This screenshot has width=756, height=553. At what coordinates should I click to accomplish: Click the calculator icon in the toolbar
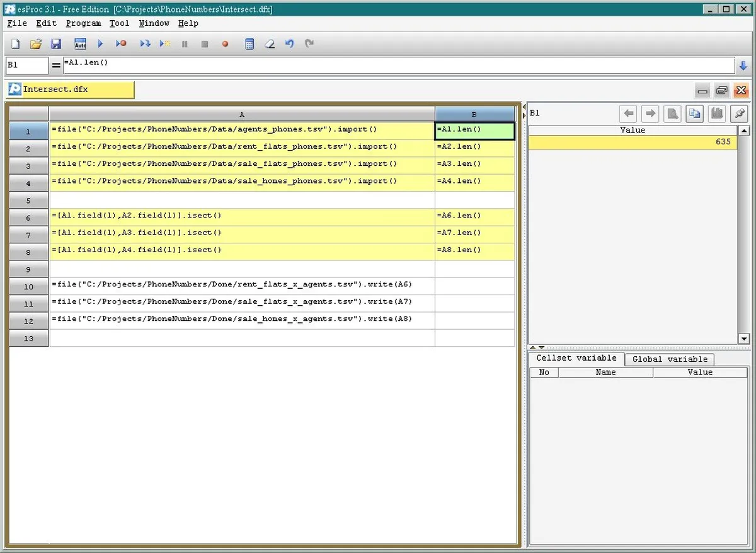pos(249,44)
